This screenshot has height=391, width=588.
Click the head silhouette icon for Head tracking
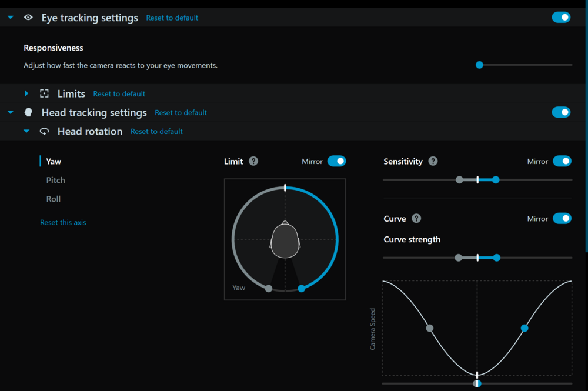[28, 112]
